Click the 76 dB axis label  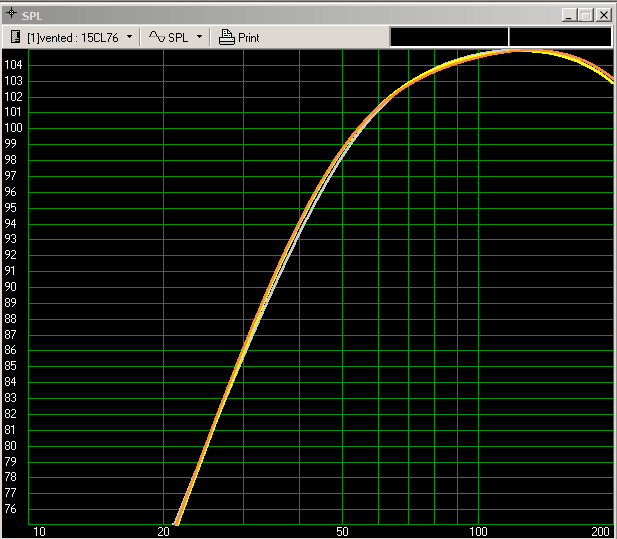coord(11,509)
